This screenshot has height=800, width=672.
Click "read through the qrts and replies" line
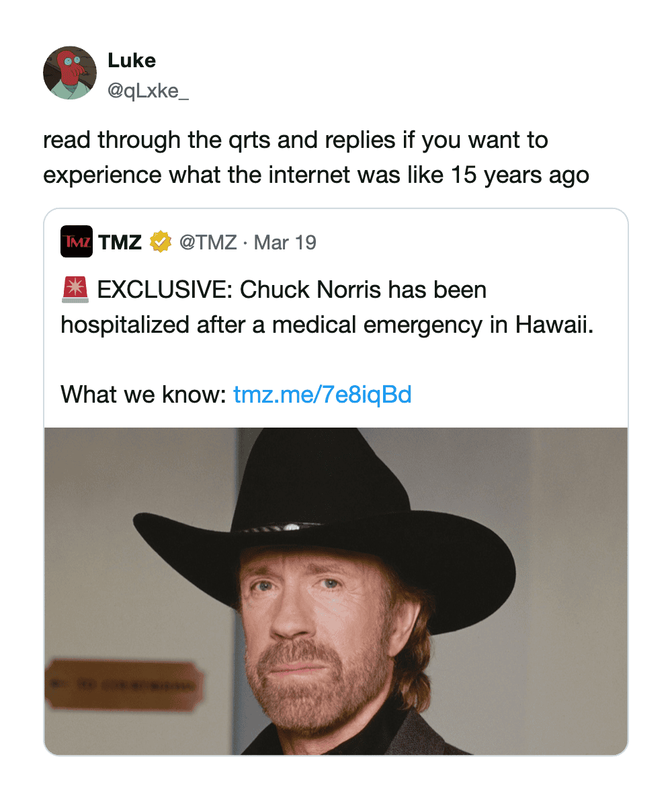coord(222,141)
